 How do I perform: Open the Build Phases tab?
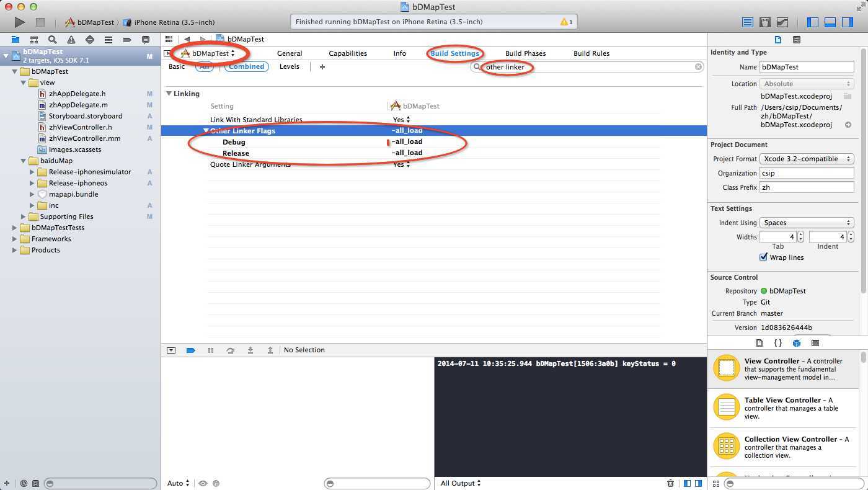click(x=525, y=53)
